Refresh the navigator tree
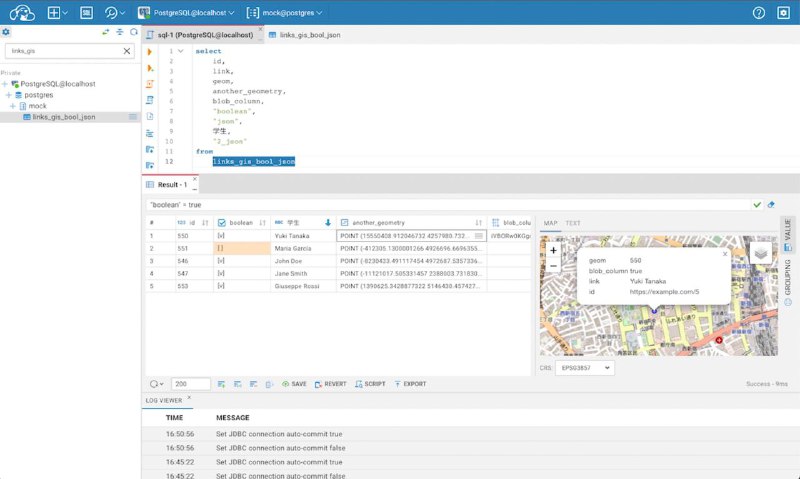This screenshot has width=800, height=479. [x=134, y=32]
